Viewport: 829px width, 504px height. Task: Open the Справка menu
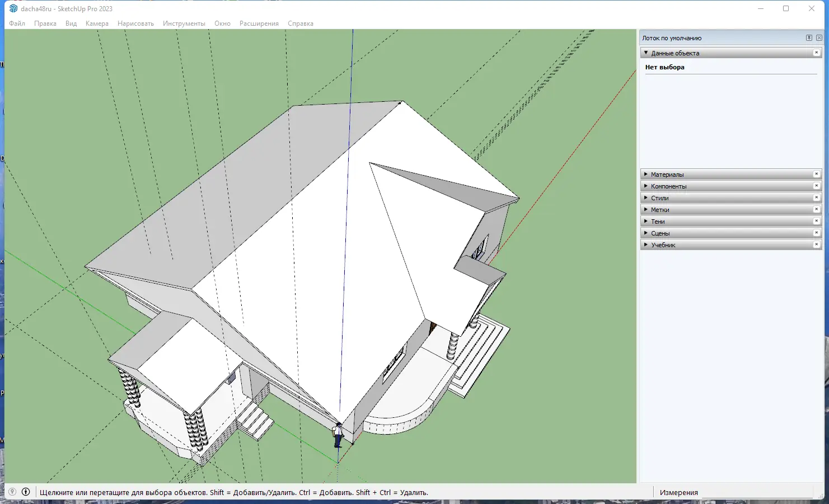click(301, 23)
